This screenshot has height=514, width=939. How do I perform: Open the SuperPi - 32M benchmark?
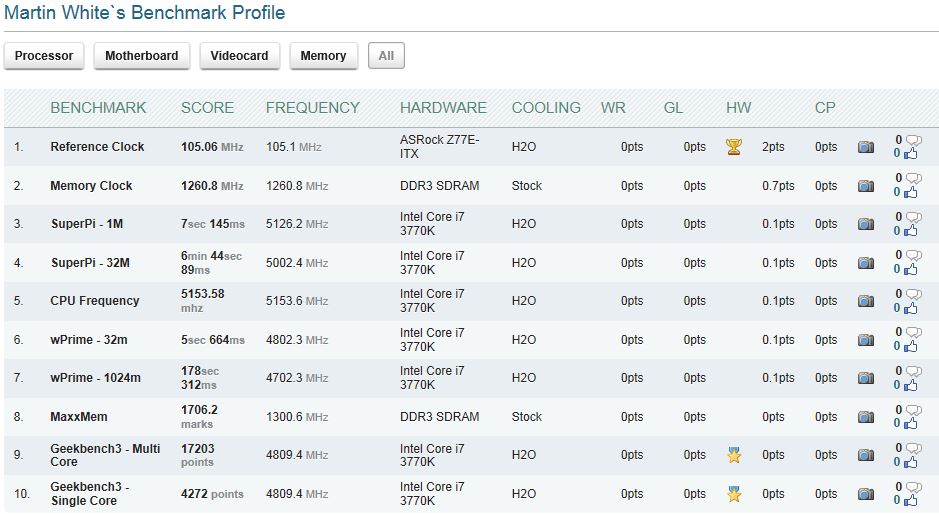point(90,262)
